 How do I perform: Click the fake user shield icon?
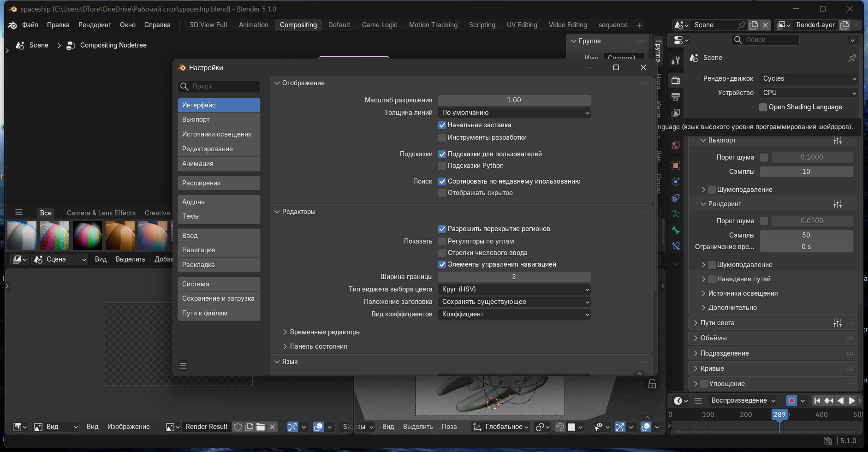click(x=238, y=427)
